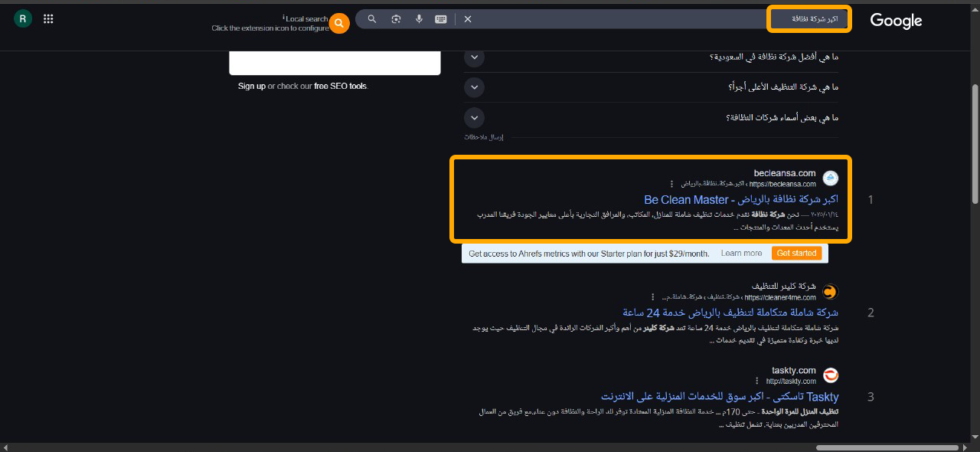The image size is (980, 452).
Task: Open Google Lens image search
Action: click(x=396, y=19)
